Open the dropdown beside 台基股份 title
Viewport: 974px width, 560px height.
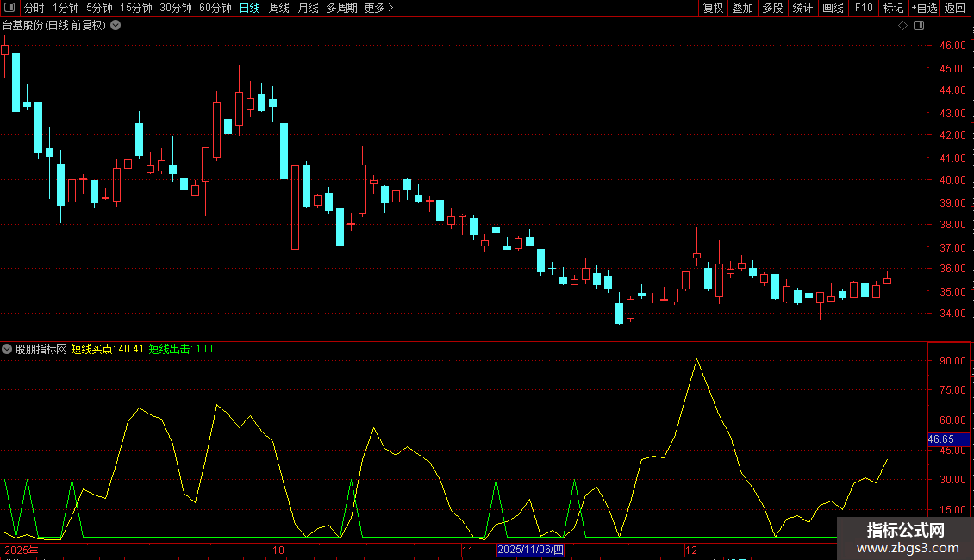(x=116, y=26)
